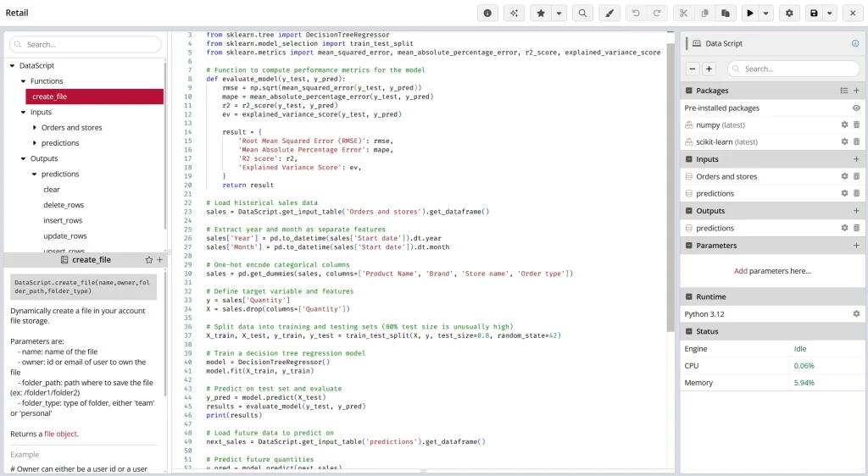Screen dimensions: 868x476
Task: Select delete_rows in the tree
Action: 64,205
